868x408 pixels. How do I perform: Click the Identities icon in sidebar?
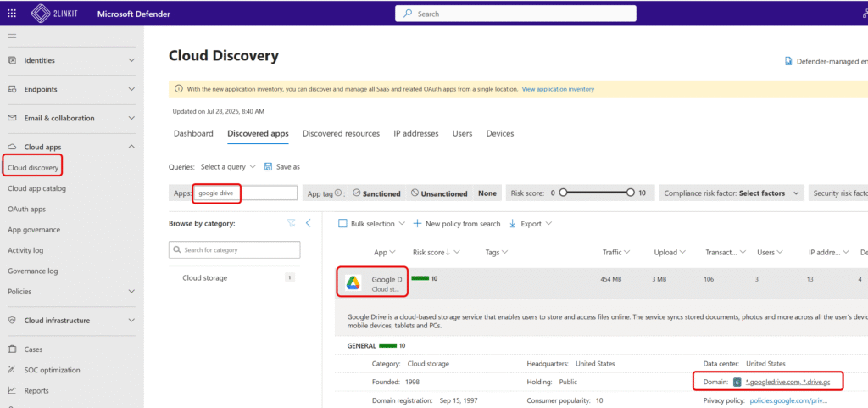tap(13, 60)
